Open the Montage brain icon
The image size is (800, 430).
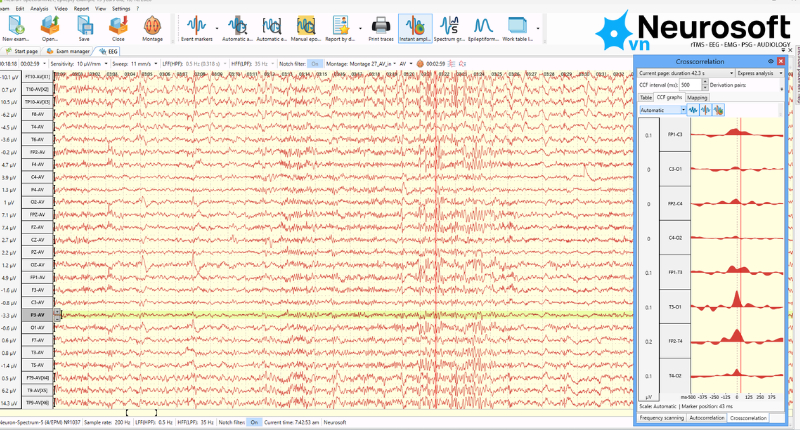pyautogui.click(x=153, y=27)
